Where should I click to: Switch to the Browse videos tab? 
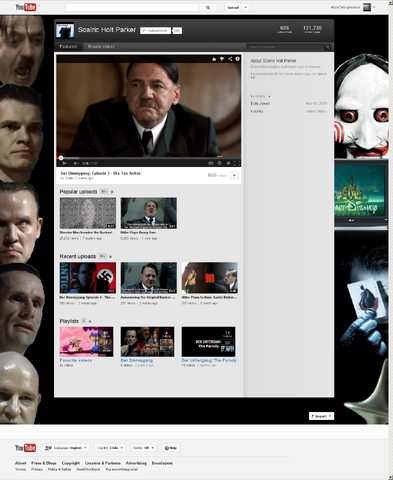(101, 47)
